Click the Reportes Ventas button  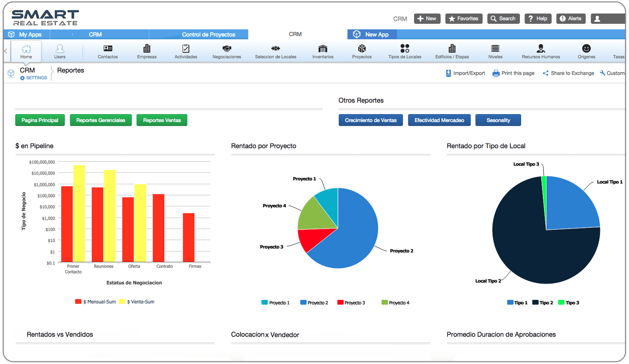click(x=162, y=120)
